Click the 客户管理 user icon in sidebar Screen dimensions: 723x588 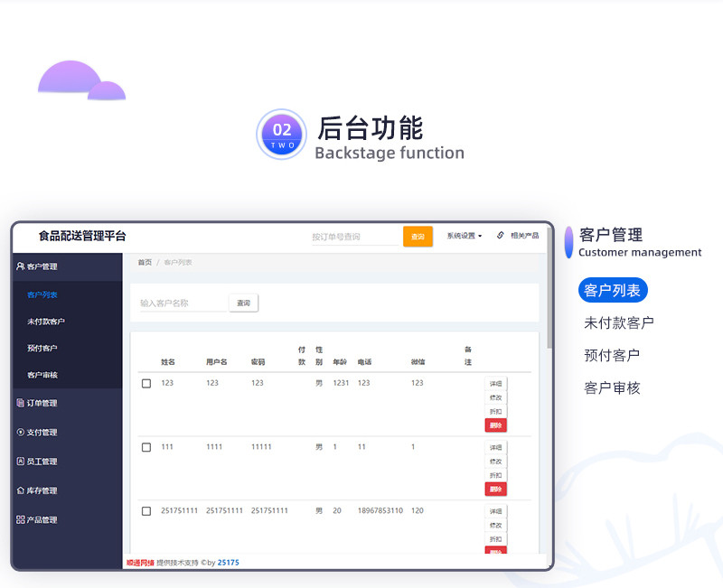coord(21,266)
